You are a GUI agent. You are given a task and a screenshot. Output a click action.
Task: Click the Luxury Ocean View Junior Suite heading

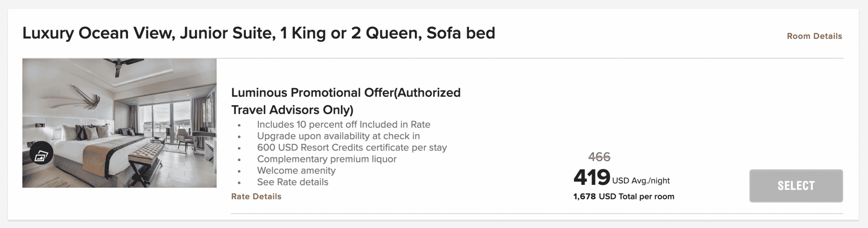point(259,33)
